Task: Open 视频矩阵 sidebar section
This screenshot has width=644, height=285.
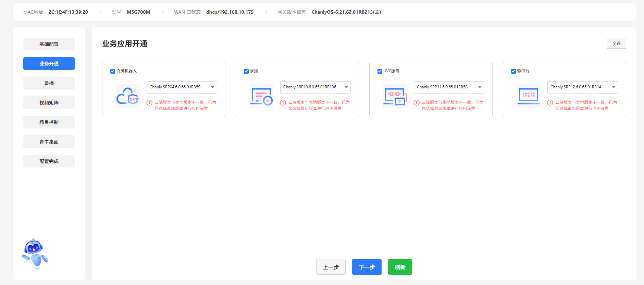Action: 49,103
